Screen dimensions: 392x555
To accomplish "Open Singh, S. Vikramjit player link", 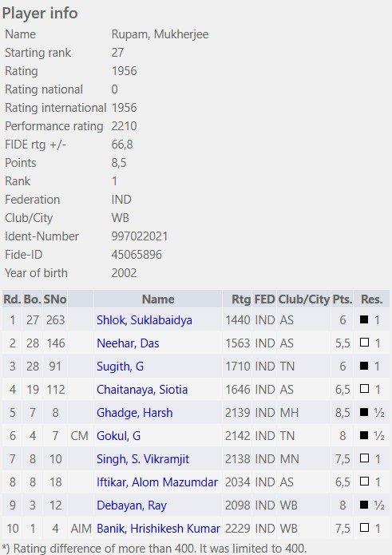I will pyautogui.click(x=143, y=459).
